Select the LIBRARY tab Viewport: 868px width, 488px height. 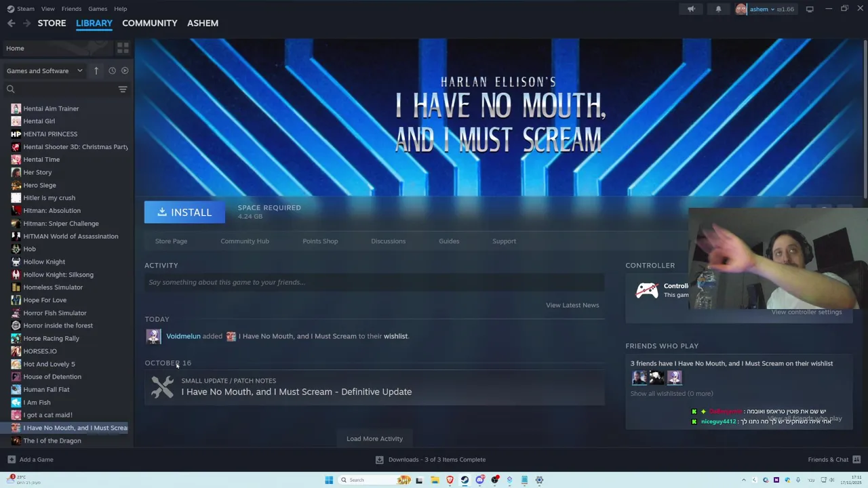coord(94,23)
